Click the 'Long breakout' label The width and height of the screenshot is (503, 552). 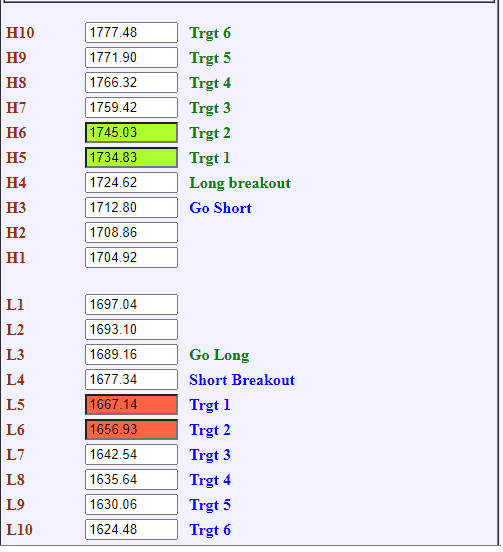click(x=240, y=183)
